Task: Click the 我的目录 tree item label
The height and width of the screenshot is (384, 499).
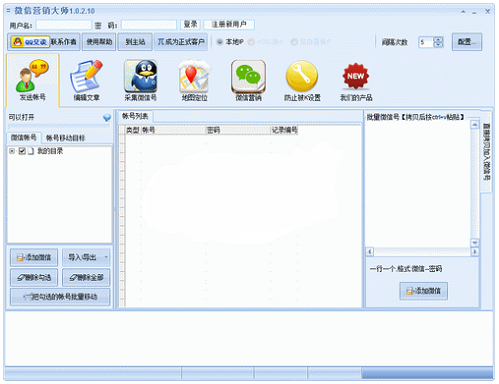Action: point(50,151)
